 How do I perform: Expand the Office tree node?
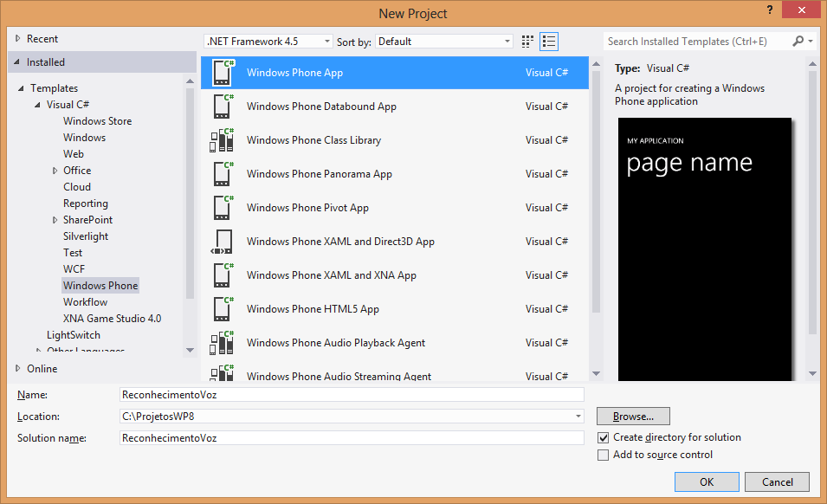click(x=55, y=171)
